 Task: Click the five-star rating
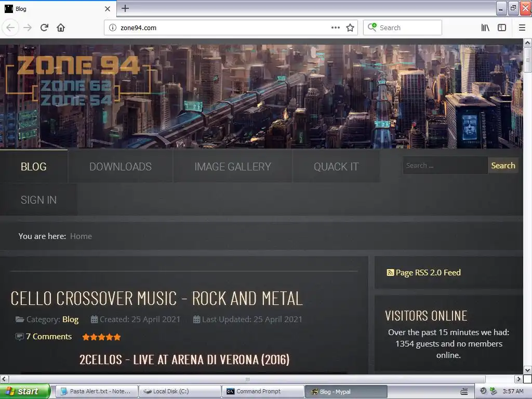click(101, 337)
